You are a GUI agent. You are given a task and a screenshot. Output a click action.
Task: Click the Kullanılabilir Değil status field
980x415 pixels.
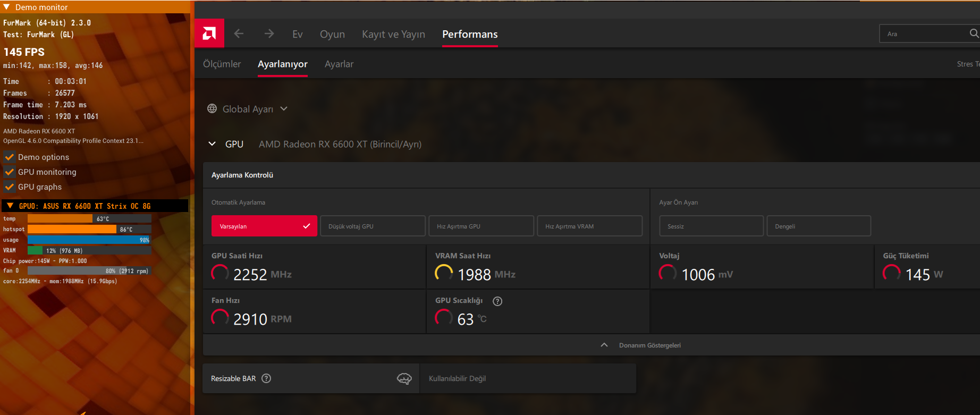pyautogui.click(x=528, y=378)
